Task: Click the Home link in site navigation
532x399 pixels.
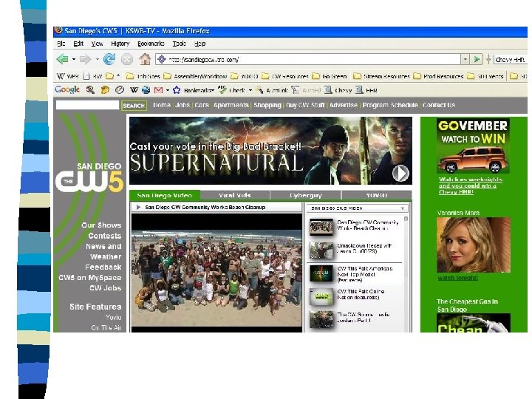Action: click(x=162, y=105)
